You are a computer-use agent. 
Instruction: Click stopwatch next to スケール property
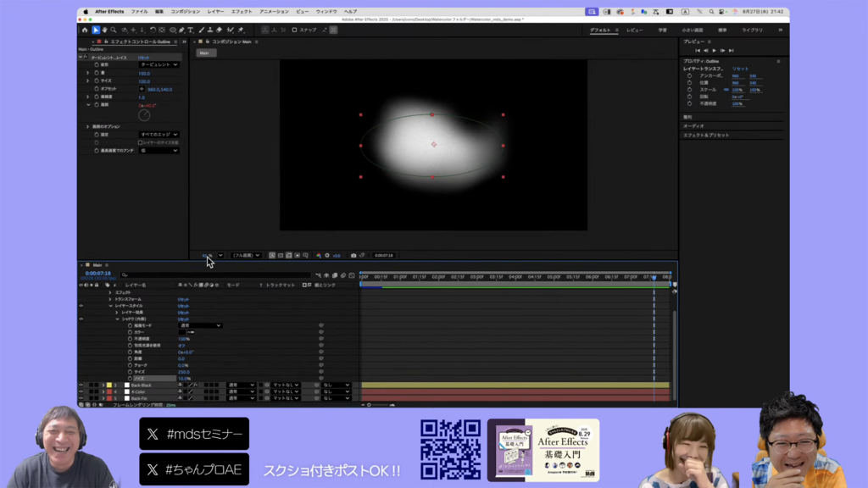pos(689,90)
